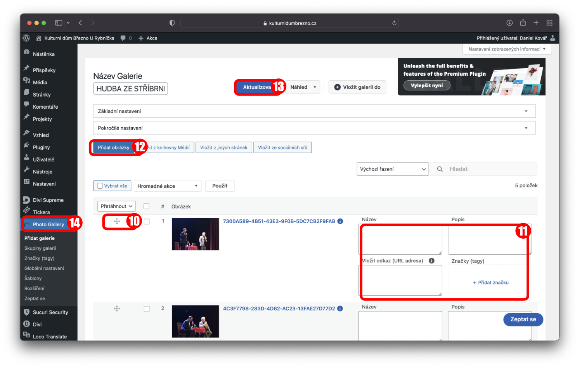Expand the Základní nastavení section
Screen dimensions: 582x392
pos(314,111)
